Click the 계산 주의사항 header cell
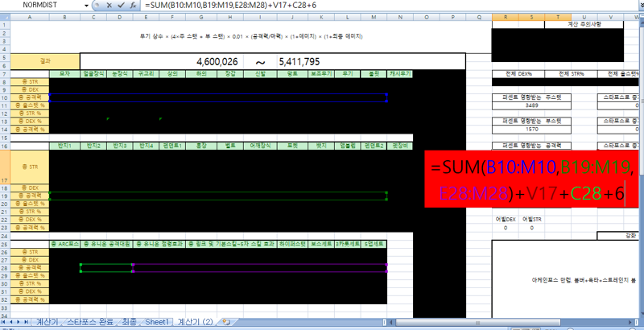Screen dimensions: 644x330 pos(584,25)
